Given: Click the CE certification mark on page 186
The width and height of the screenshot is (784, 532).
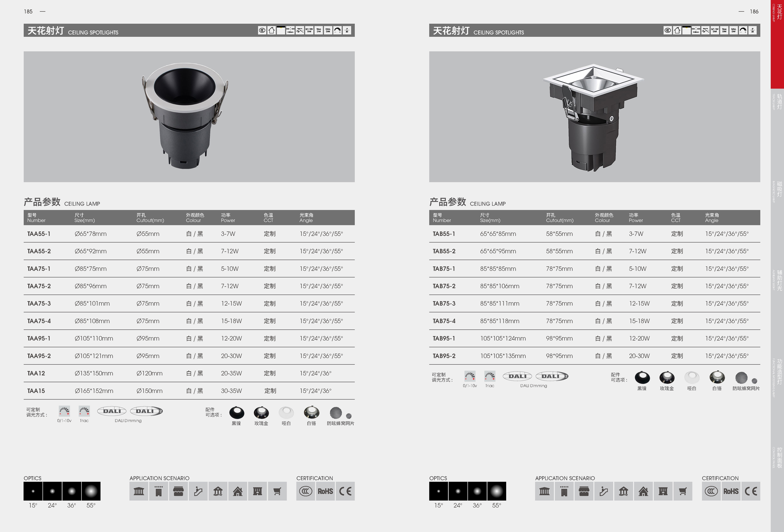Looking at the screenshot, I should pyautogui.click(x=751, y=491).
